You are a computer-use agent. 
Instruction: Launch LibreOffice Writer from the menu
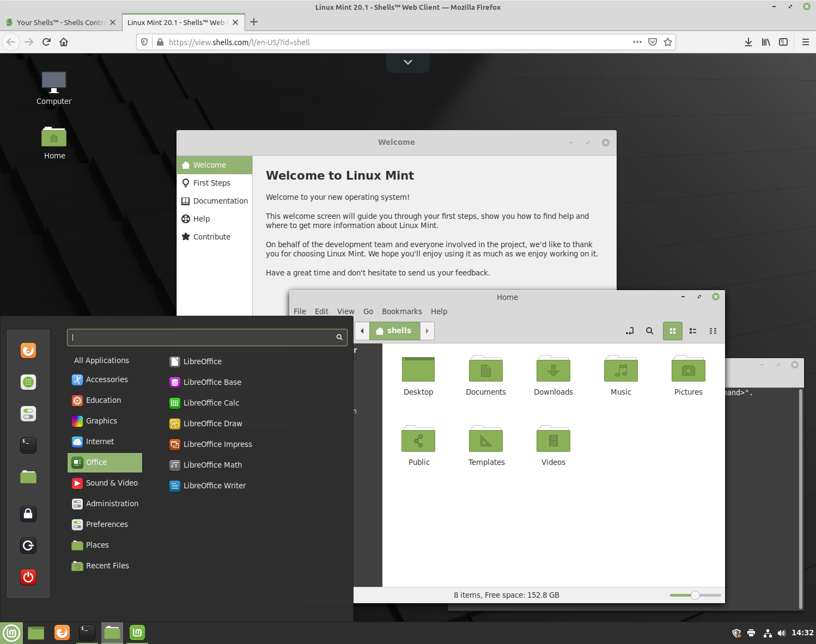click(208, 486)
